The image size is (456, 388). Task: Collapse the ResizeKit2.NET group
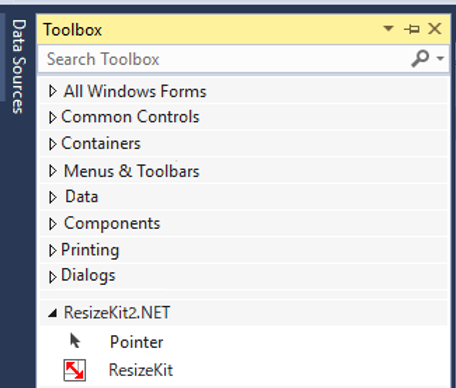(x=52, y=313)
